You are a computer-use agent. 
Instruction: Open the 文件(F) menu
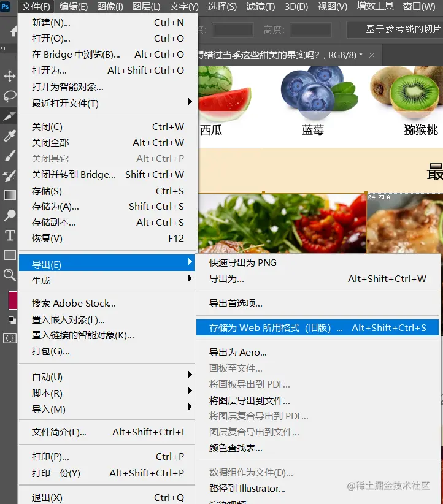(x=36, y=6)
